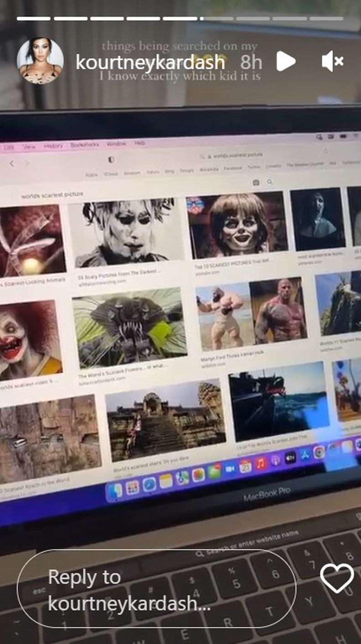Open the kourtneykardash profile avatar
This screenshot has width=361, height=644.
point(40,61)
